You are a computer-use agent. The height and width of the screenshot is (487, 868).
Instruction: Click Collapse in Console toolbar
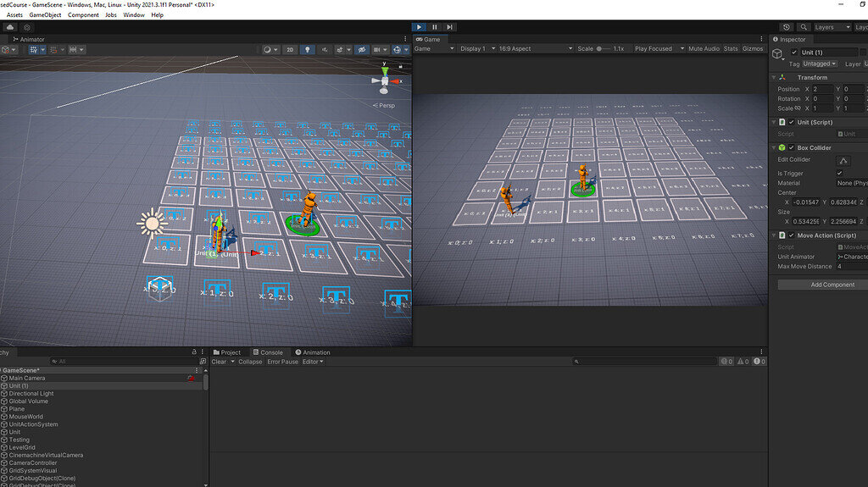[250, 362]
